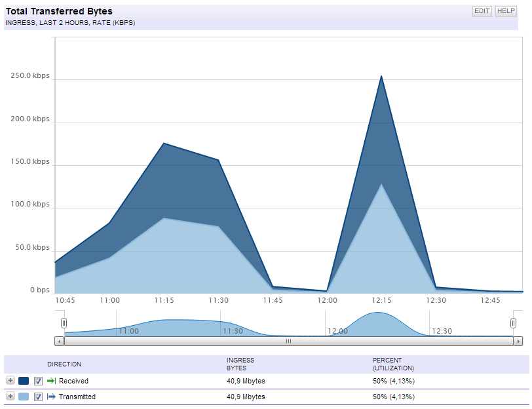Click the 12:15 peak on the chart
The image size is (532, 409).
tap(381, 76)
